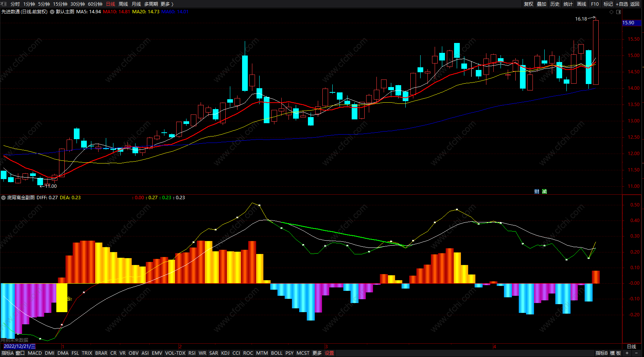Viewport: 644px width, 357px height.
Task: Select the OBV indicator
Action: (x=134, y=353)
